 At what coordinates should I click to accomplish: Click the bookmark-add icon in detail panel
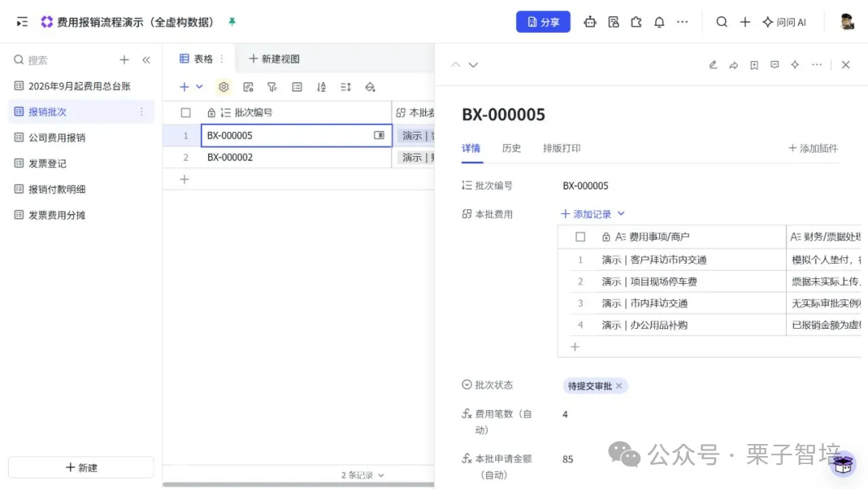[754, 65]
